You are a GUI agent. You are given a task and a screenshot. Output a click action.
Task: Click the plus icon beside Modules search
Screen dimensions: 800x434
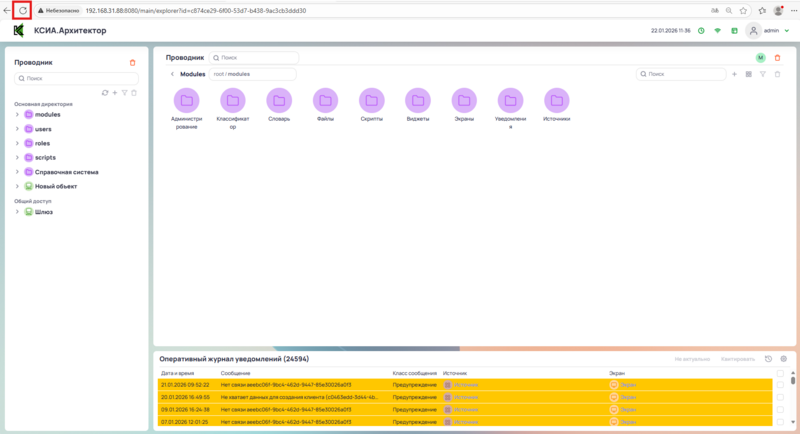[735, 74]
